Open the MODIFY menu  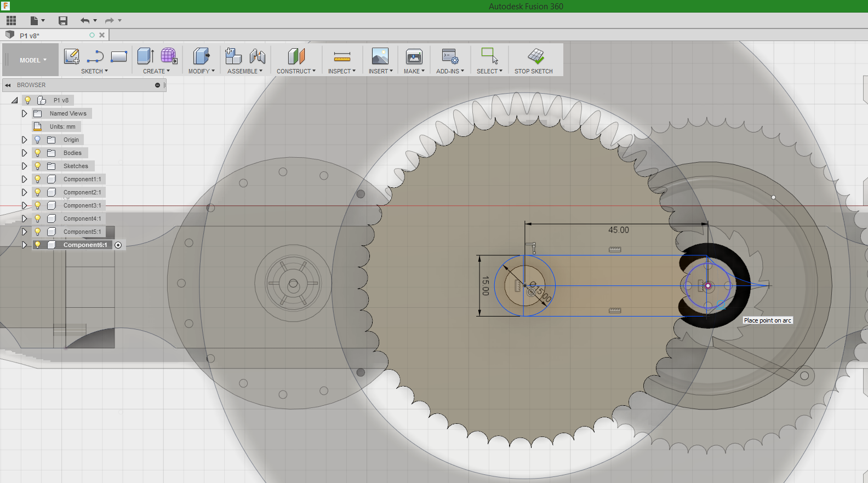point(201,71)
